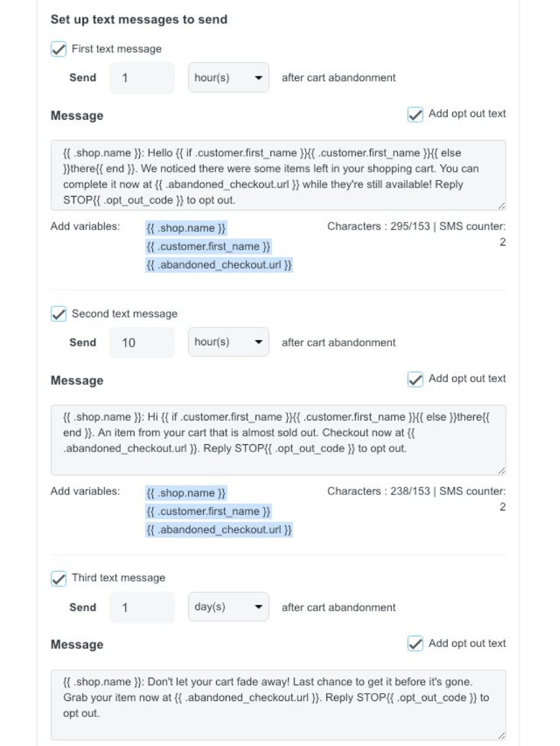Insert customer.first_name variable into second message
The height and width of the screenshot is (746, 560).
207,511
